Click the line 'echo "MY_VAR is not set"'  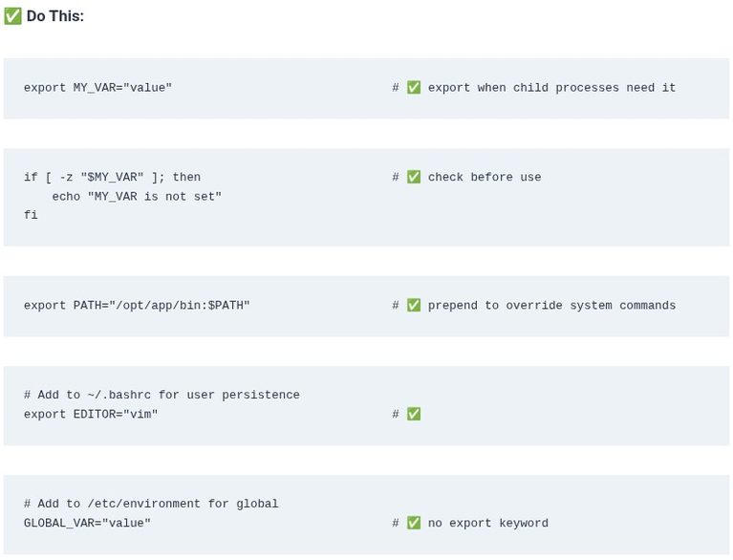coord(137,197)
